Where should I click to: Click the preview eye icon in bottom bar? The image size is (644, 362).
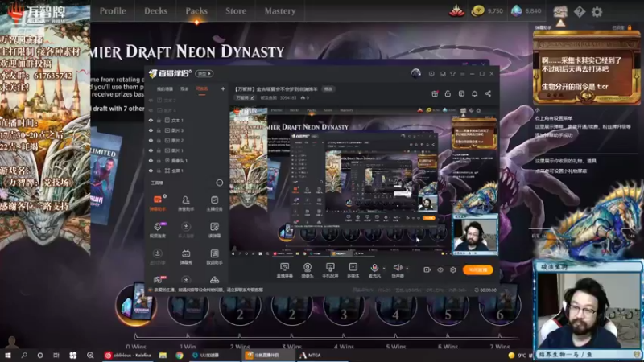440,269
